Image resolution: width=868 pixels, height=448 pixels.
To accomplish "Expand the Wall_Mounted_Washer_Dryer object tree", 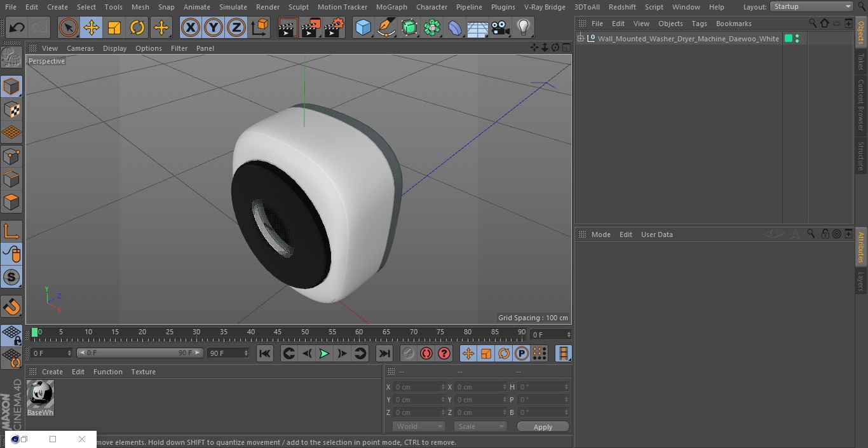I will point(580,39).
